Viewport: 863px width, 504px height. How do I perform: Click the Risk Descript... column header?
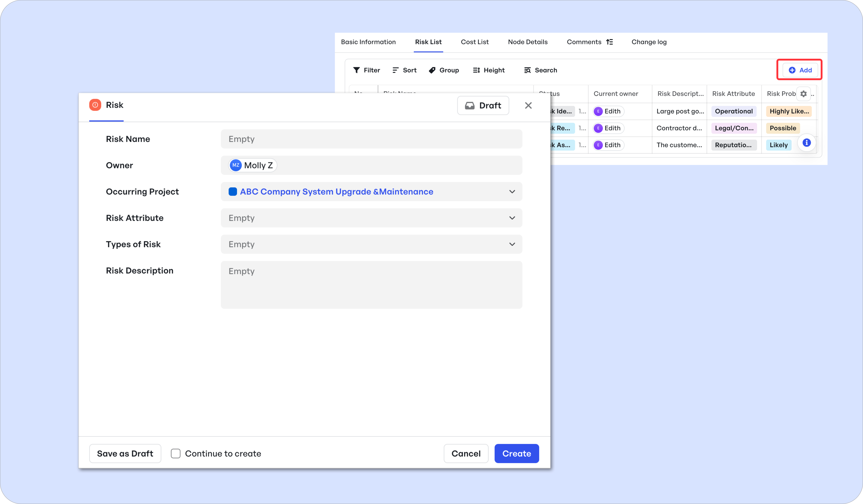point(680,94)
